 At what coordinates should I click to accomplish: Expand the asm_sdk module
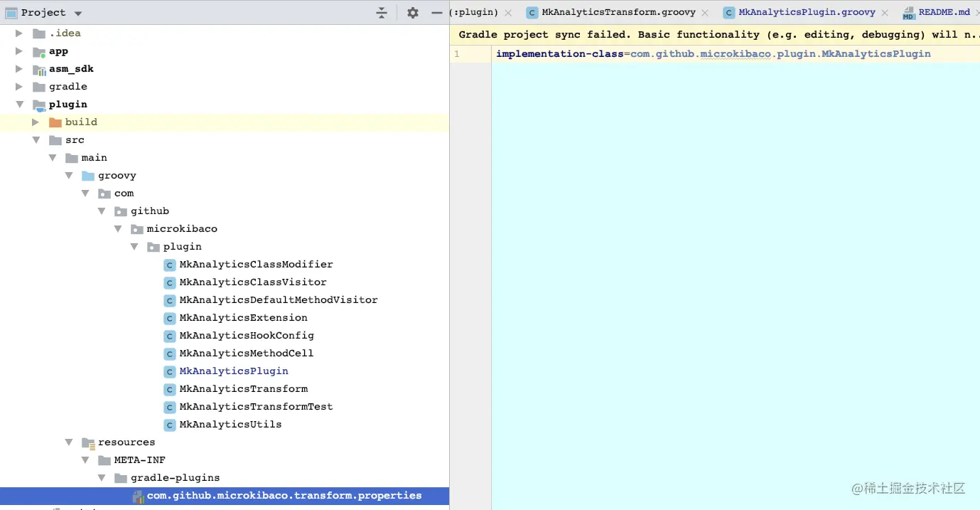[19, 69]
